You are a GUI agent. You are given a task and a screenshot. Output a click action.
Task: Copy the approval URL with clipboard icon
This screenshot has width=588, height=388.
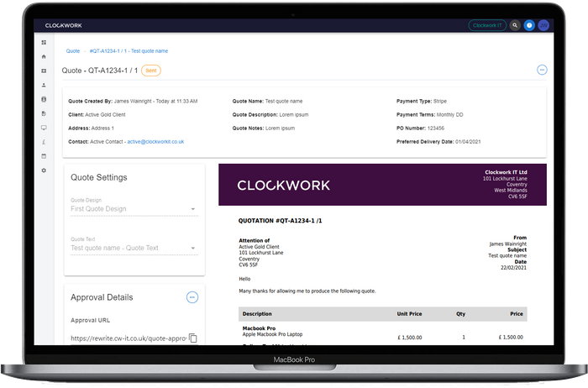[192, 338]
